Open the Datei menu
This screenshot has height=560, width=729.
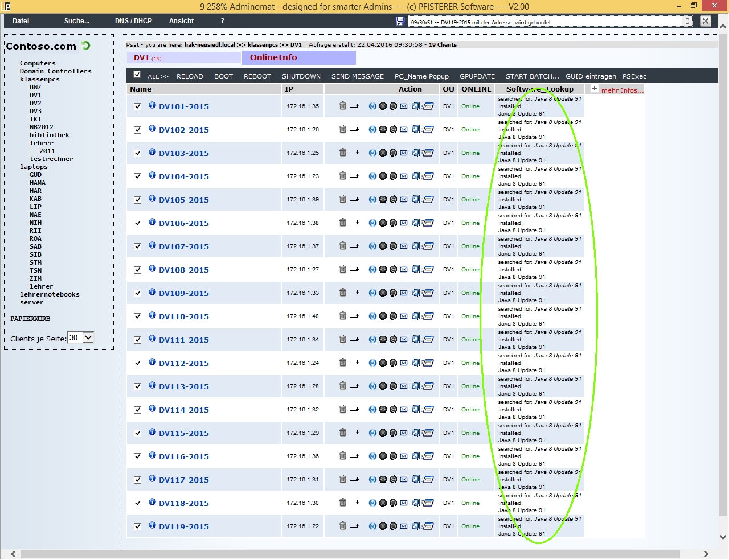click(x=21, y=21)
